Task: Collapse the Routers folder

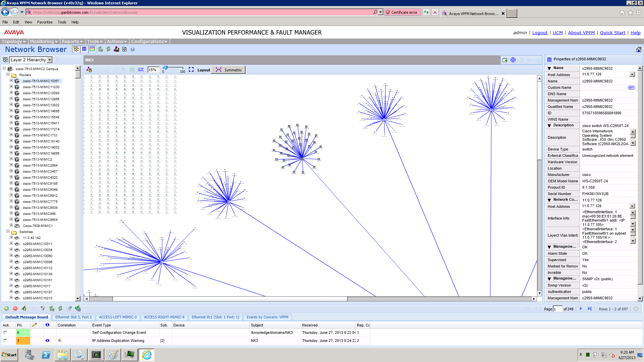Action: 8,75
